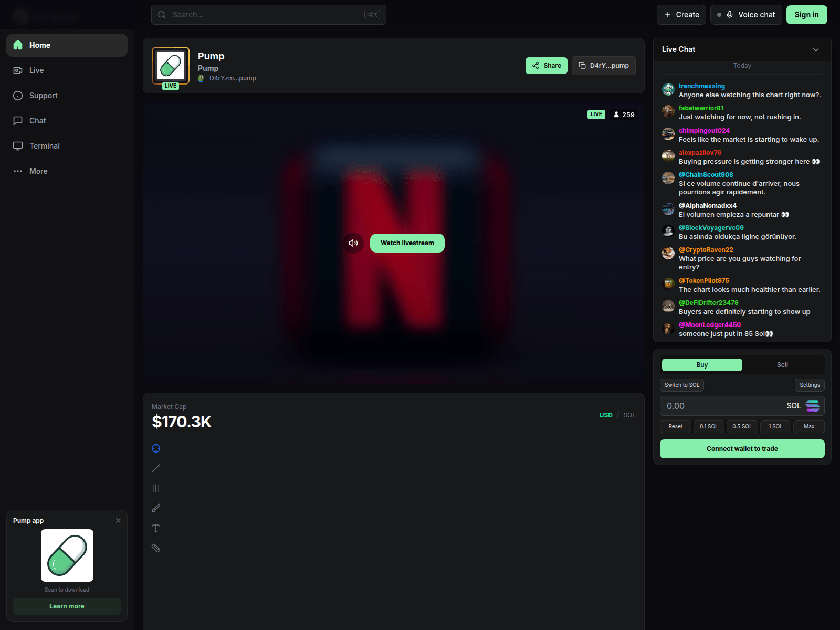Click the Pump pill token avatar
This screenshot has height=630, width=840.
pos(171,66)
